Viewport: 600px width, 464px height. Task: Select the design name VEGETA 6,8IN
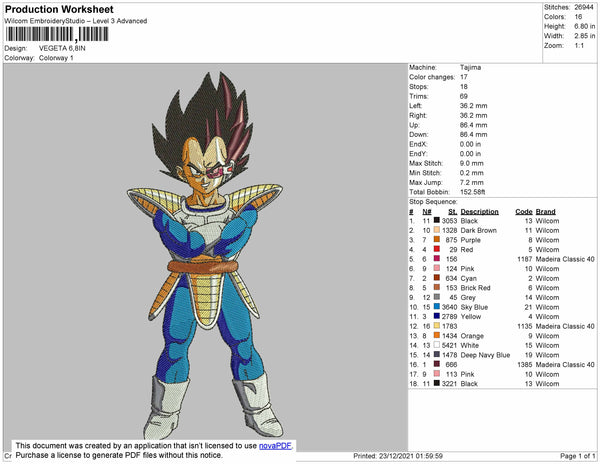[62, 48]
